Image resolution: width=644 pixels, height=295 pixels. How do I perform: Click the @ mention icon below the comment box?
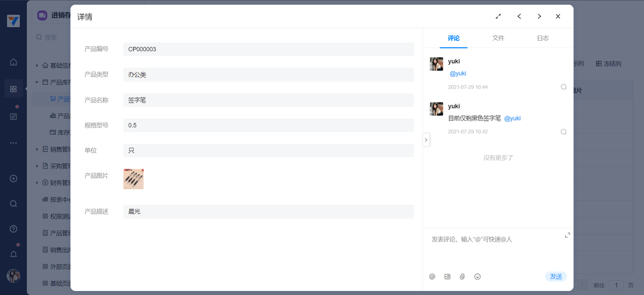(432, 276)
